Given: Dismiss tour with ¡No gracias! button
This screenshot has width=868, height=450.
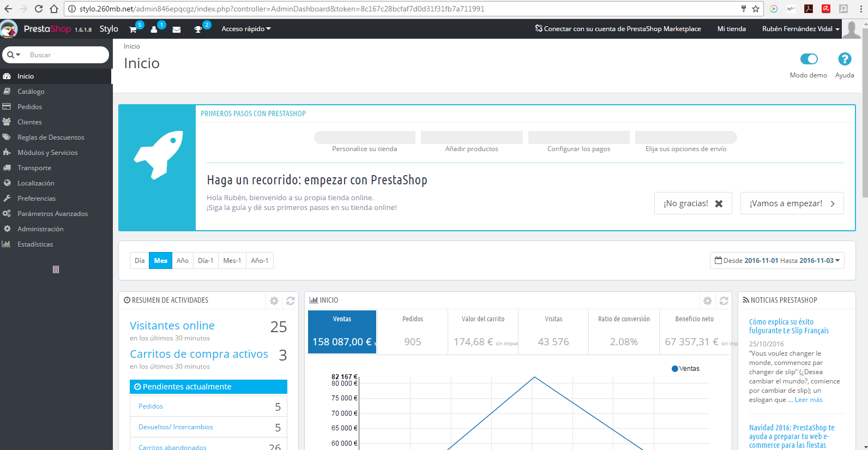Looking at the screenshot, I should tap(693, 203).
